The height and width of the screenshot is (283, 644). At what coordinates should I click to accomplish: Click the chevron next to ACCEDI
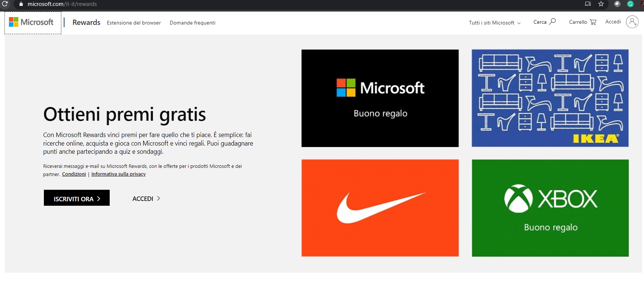point(158,198)
